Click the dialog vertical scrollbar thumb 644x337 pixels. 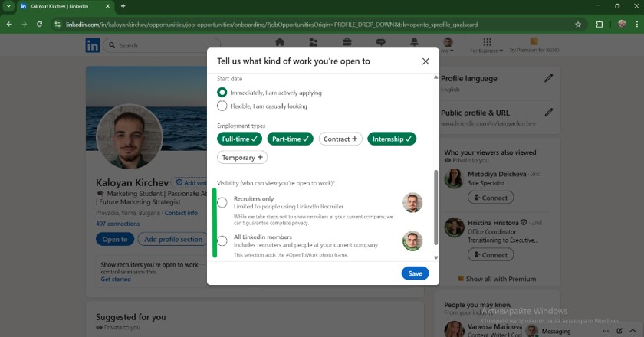(x=435, y=208)
